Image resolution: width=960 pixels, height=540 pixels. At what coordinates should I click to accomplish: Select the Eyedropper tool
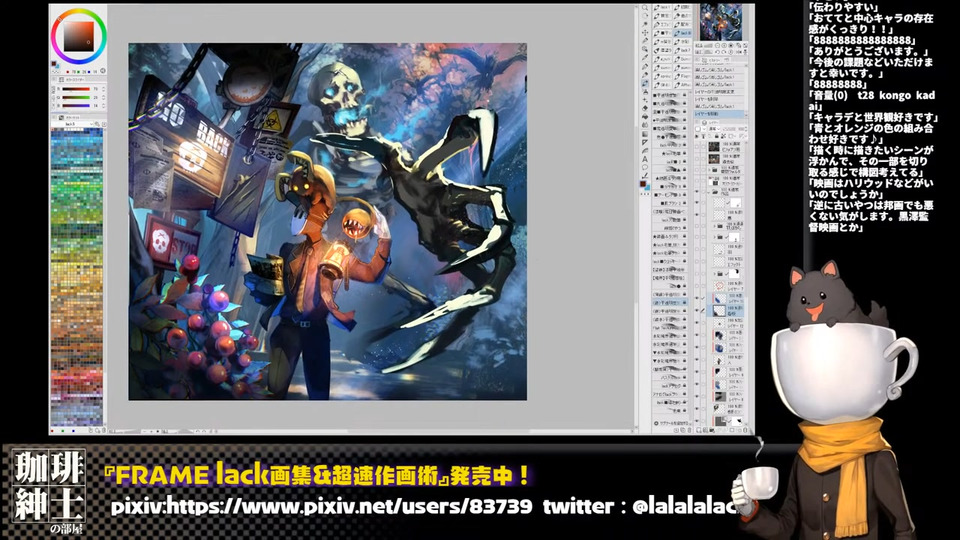(645, 58)
